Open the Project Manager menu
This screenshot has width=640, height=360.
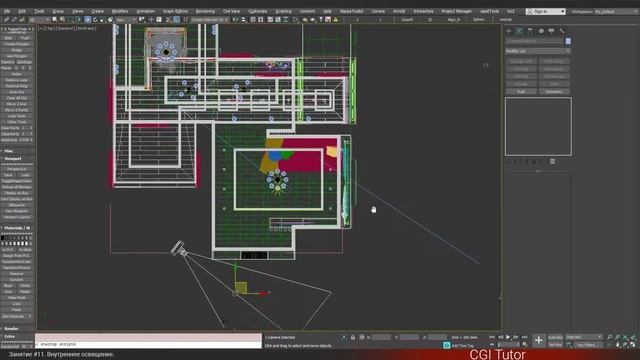point(456,11)
